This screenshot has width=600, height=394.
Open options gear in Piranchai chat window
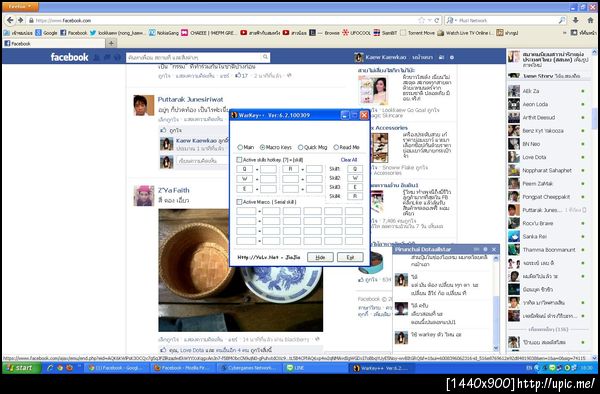point(485,249)
